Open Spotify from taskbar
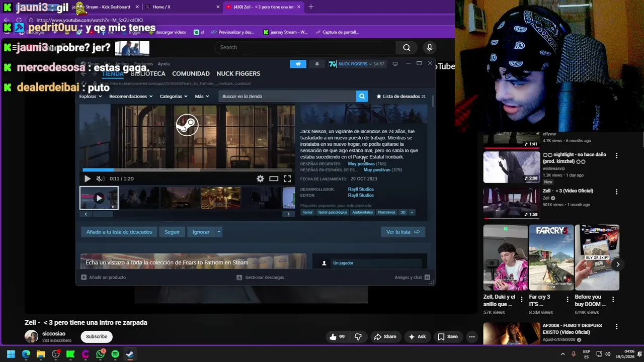This screenshot has height=362, width=644. click(x=115, y=354)
